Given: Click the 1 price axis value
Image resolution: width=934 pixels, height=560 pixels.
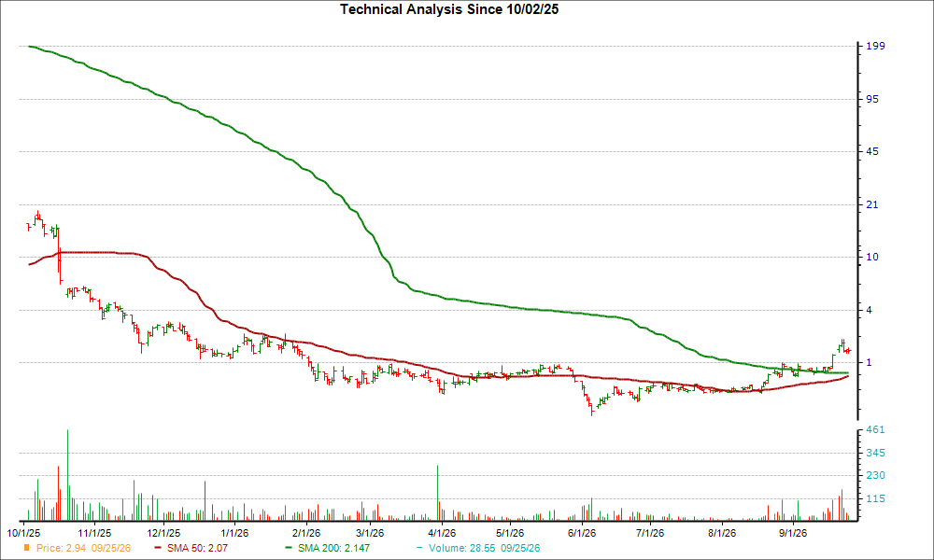Looking at the screenshot, I should coord(869,362).
